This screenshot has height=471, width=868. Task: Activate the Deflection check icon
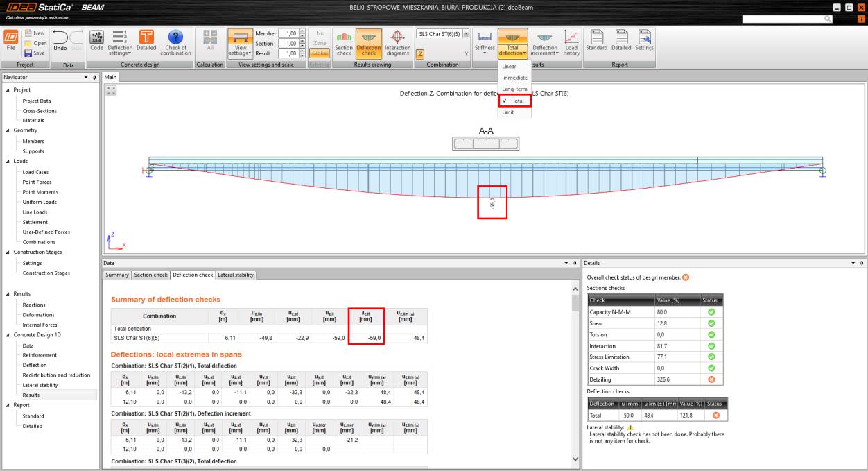click(x=367, y=40)
